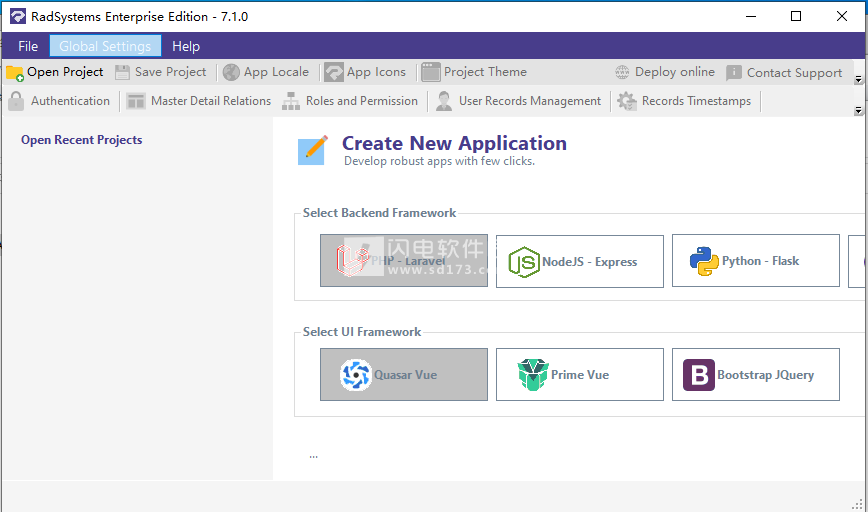The height and width of the screenshot is (512, 868).
Task: Minimize the RadSystems window
Action: (x=751, y=16)
